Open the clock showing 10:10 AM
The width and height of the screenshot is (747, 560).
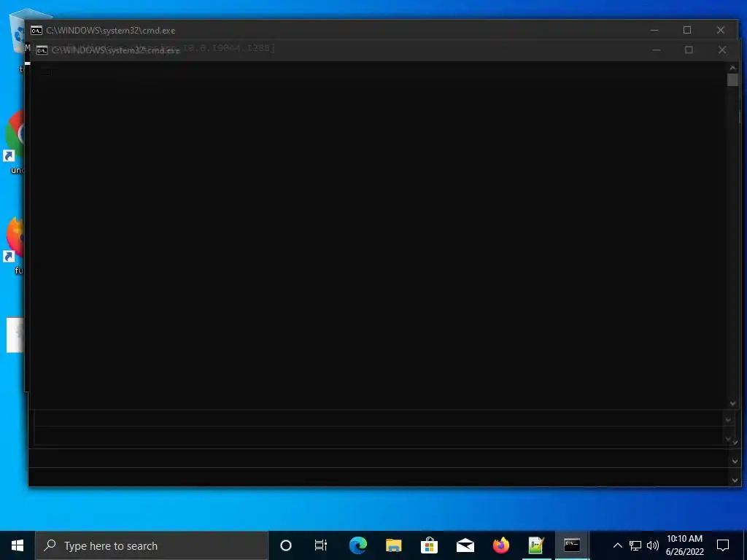pyautogui.click(x=684, y=545)
